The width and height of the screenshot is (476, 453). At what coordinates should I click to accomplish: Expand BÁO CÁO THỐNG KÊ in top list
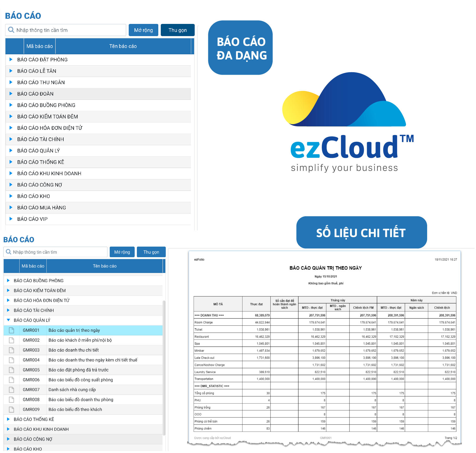click(11, 162)
